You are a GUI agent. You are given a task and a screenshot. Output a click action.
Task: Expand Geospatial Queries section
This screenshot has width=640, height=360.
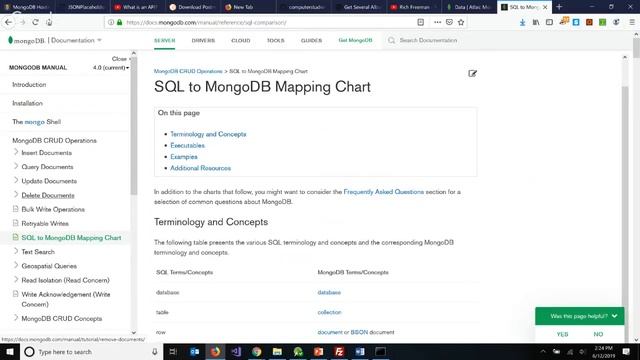point(16,265)
